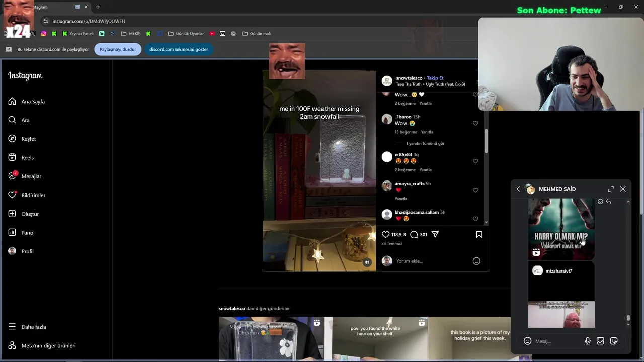Open the Trae Tha Truth audio link
This screenshot has height=362, width=644.
[431, 84]
